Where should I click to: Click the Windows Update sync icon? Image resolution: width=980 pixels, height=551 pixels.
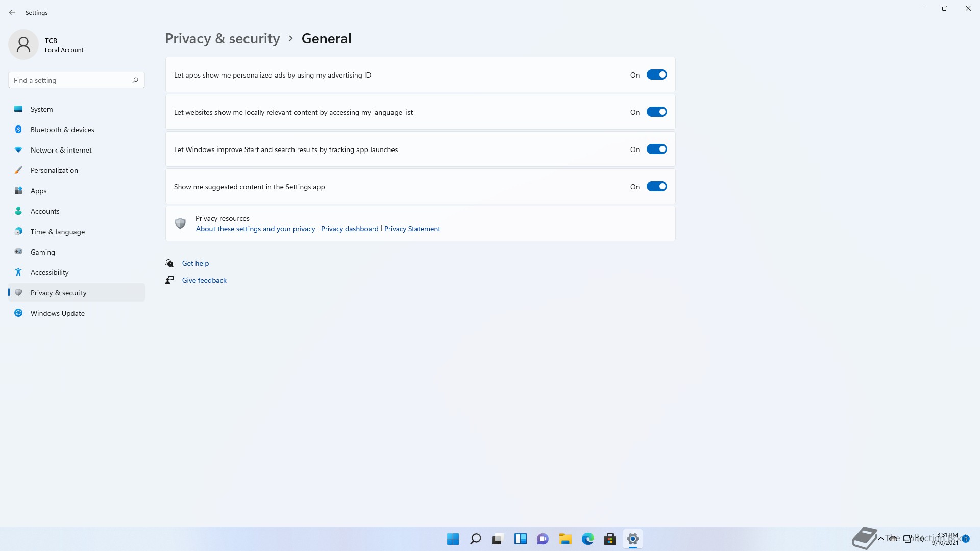18,313
